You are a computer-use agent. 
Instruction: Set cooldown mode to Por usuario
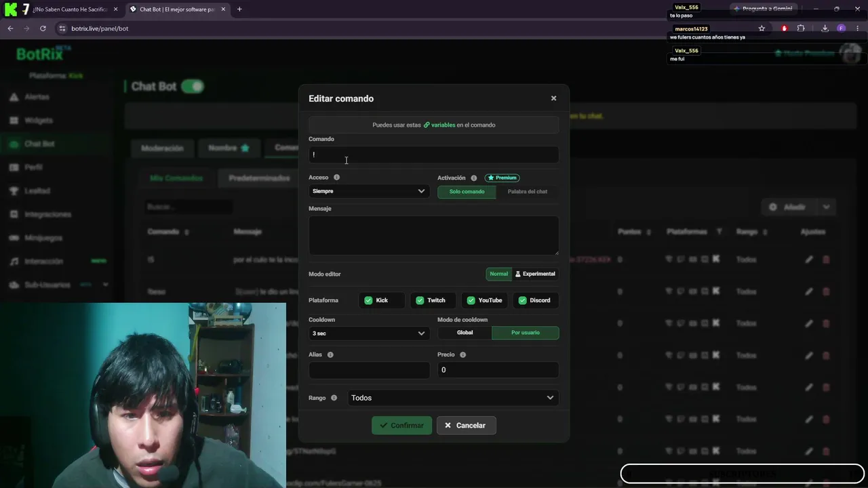click(x=526, y=333)
